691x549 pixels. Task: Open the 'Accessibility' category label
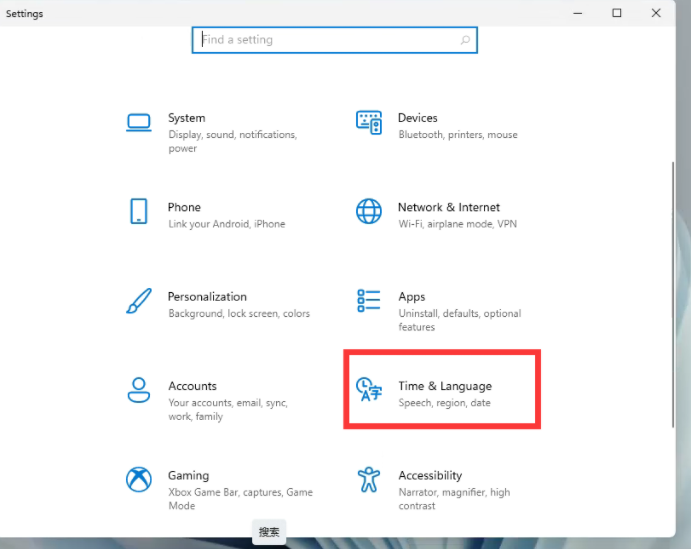[x=430, y=476]
